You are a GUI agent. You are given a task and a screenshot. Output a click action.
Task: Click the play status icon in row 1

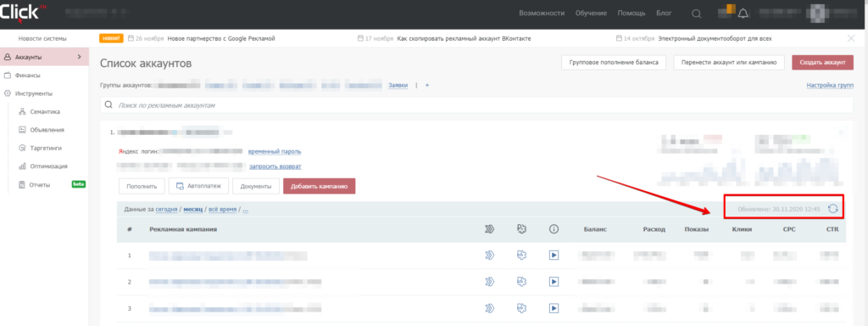click(x=554, y=256)
